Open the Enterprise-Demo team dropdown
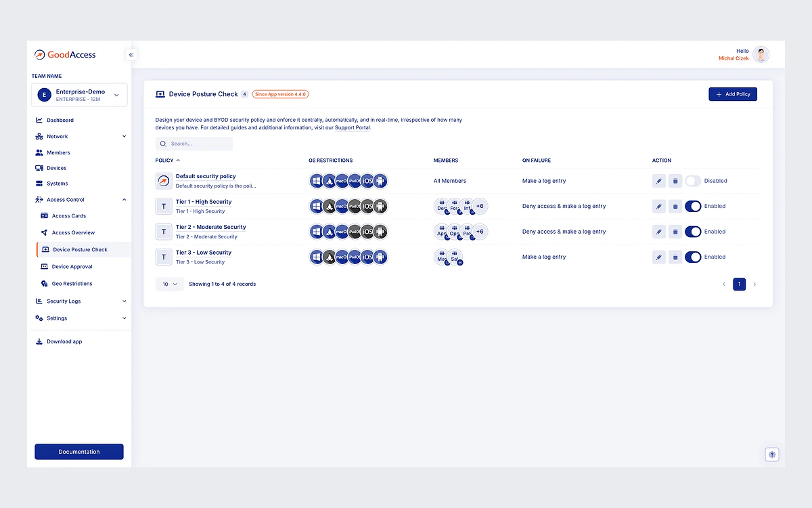 pyautogui.click(x=79, y=95)
